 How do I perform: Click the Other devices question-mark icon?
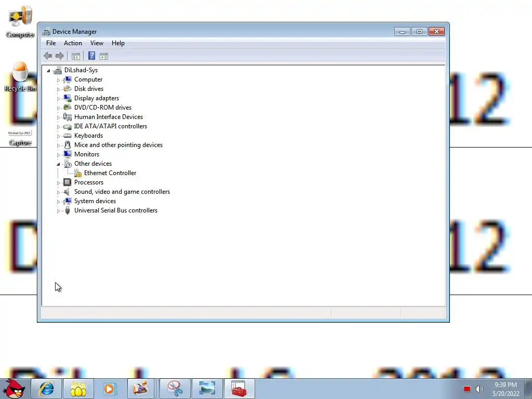click(x=68, y=164)
